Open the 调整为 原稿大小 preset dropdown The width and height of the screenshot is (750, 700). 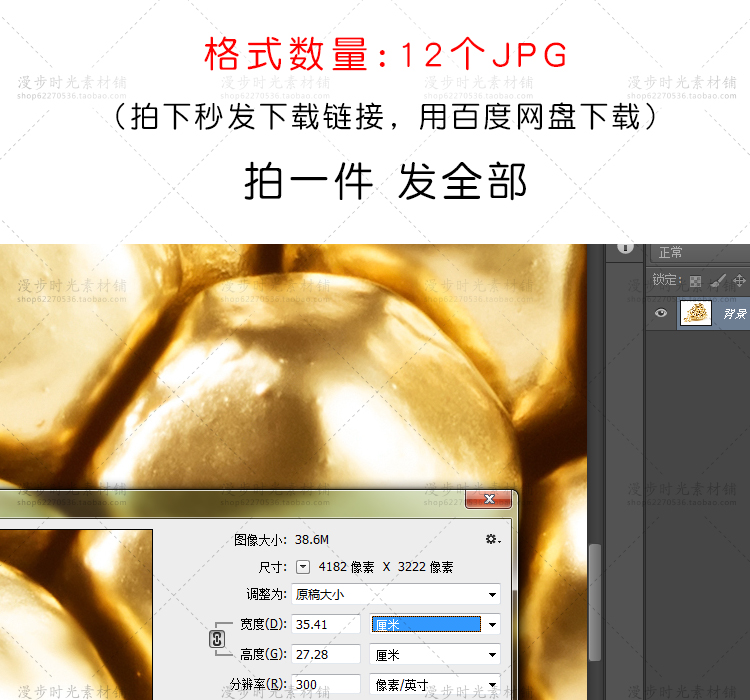(x=396, y=594)
